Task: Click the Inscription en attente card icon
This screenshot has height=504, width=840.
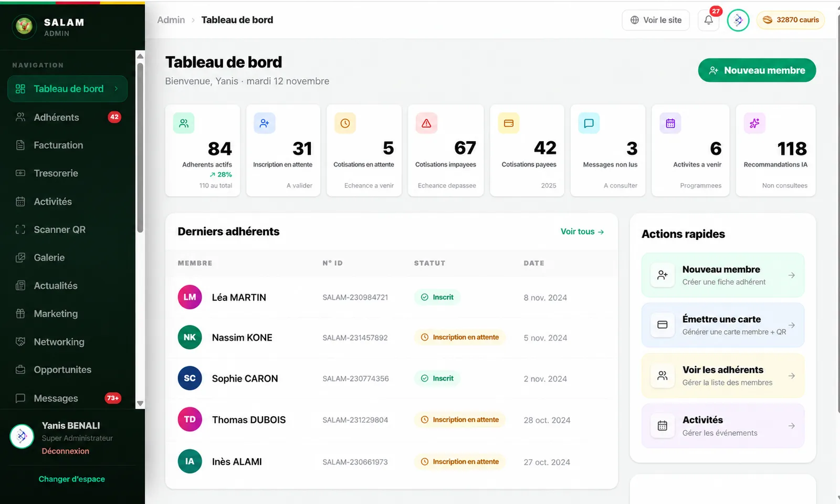Action: pos(265,123)
